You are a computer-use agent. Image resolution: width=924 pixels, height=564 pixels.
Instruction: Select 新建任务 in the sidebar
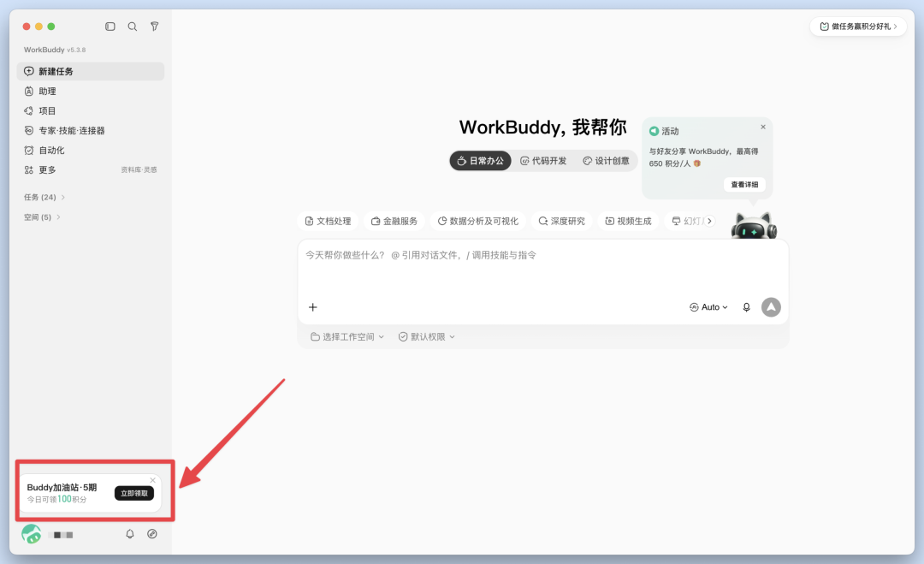pos(91,71)
